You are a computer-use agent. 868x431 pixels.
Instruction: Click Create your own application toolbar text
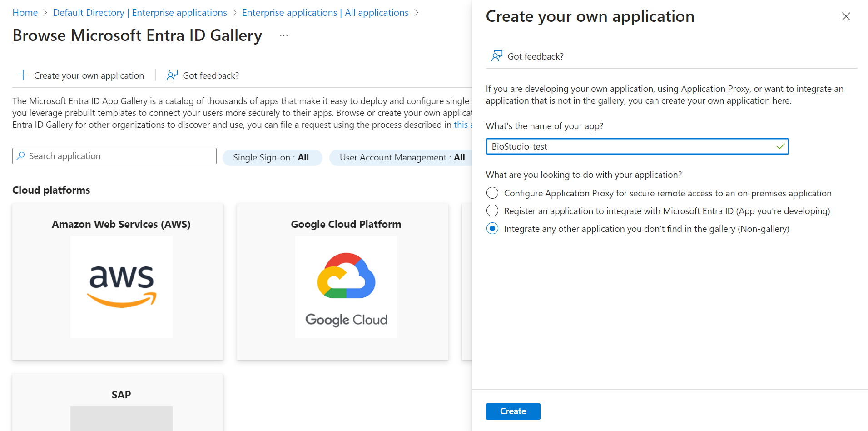(x=89, y=75)
